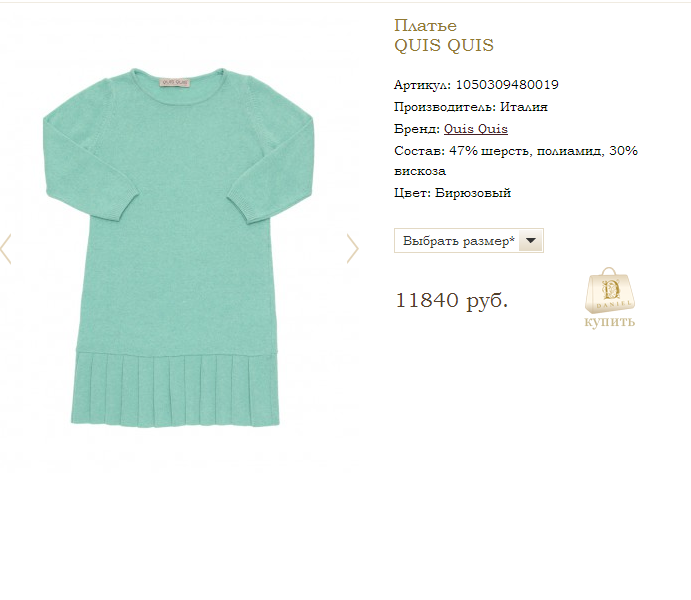
Task: Click the 'Цвет: Бирюзовый' color line
Action: [x=453, y=193]
